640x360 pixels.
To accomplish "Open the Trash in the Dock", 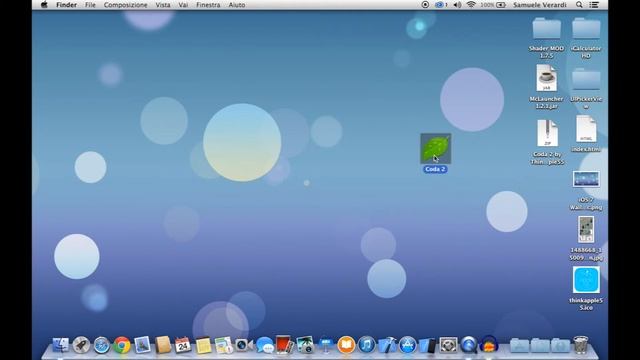I will click(580, 345).
